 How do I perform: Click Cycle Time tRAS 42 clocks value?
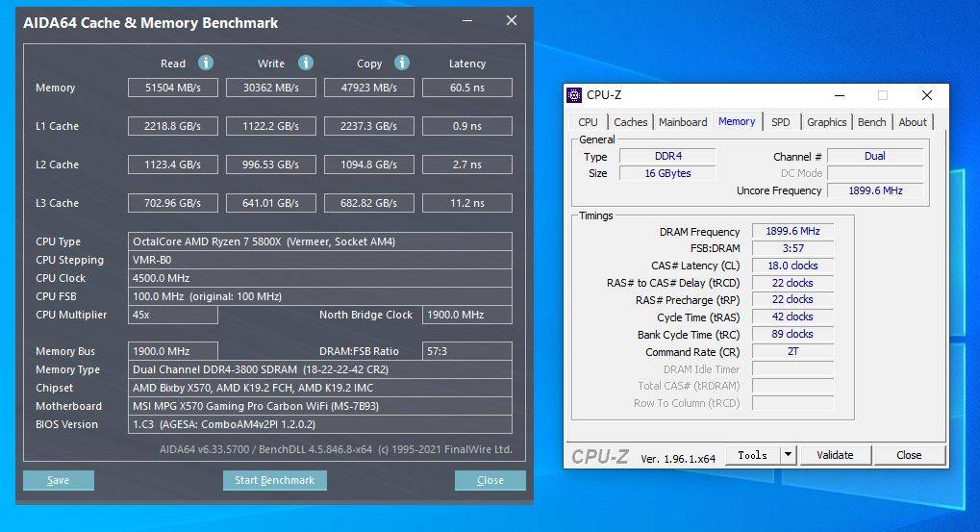point(792,317)
